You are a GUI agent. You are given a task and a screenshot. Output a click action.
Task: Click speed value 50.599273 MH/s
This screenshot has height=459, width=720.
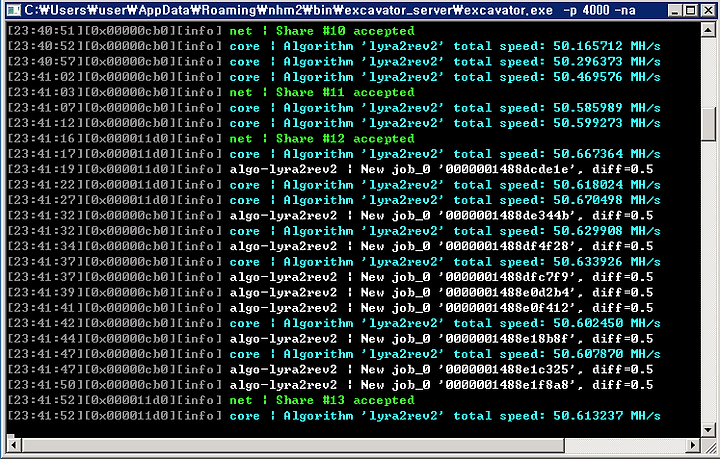(607, 123)
